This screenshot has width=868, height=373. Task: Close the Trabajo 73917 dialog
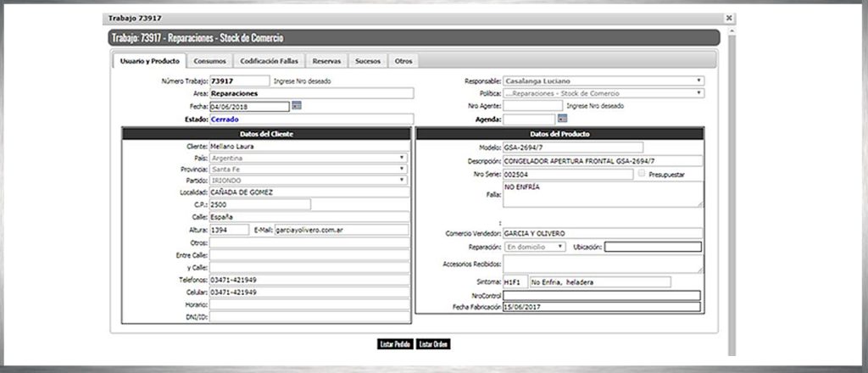tap(729, 18)
